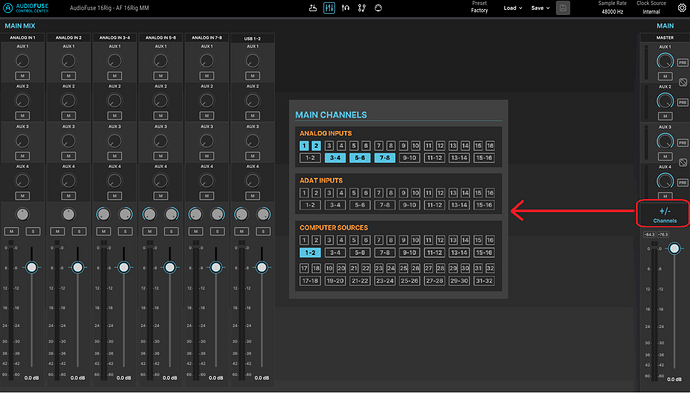Viewport: 690px width, 393px height.
Task: Click the Arturia AudioFuse Control Center logo
Action: (26, 8)
